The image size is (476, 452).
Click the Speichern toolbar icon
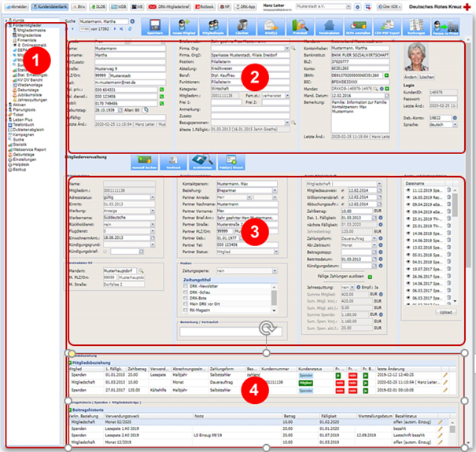click(x=154, y=28)
